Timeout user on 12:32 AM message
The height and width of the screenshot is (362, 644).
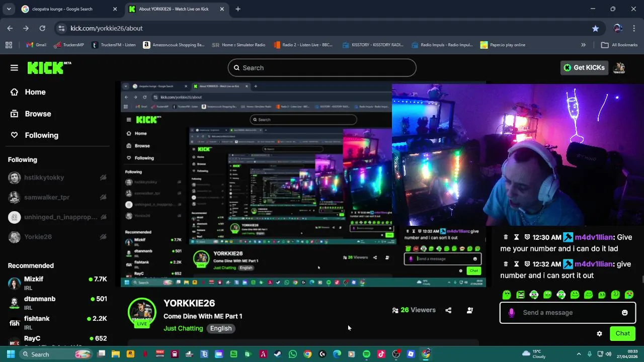tap(516, 264)
